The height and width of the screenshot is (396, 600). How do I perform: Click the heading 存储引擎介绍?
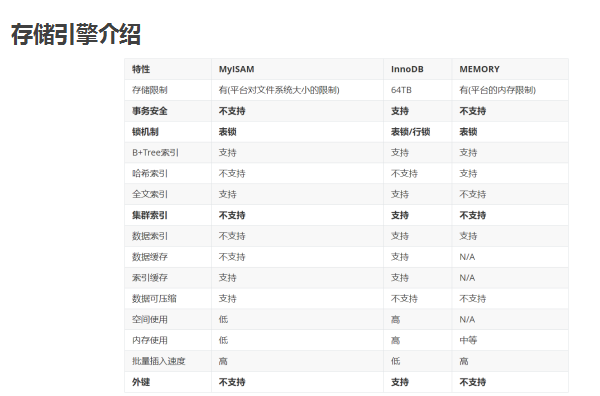[76, 34]
